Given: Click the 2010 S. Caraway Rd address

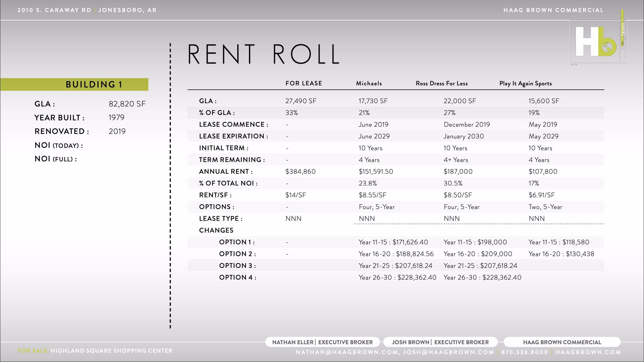Looking at the screenshot, I should (54, 10).
